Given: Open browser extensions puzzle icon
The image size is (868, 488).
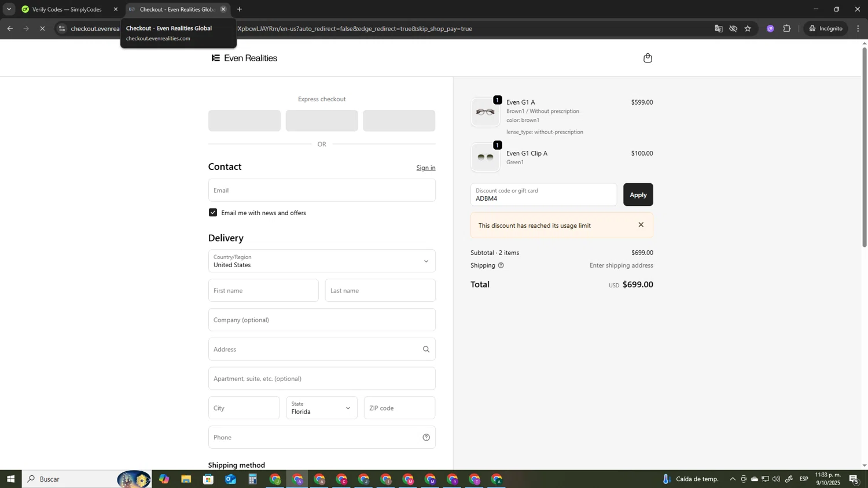Looking at the screenshot, I should (787, 28).
